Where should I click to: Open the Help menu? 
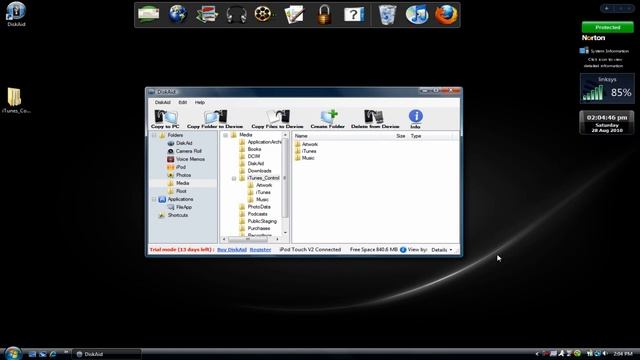(200, 102)
